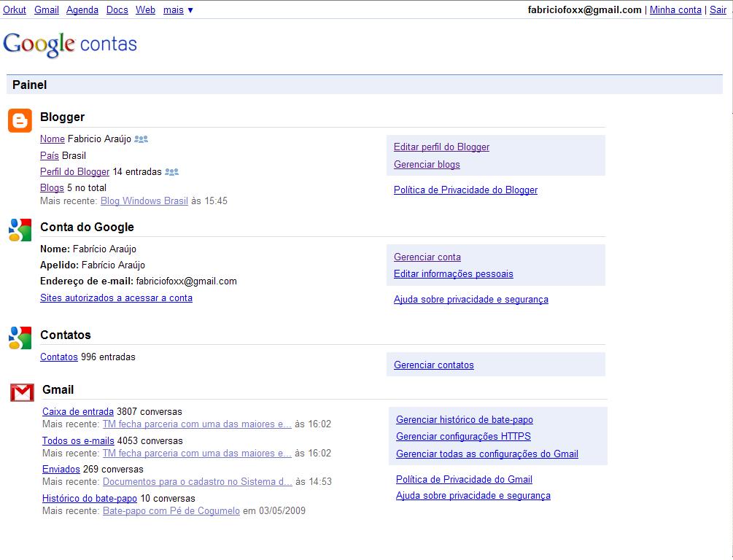Click the Painel heading bar text
Viewport: 733px width, 560px height.
pyautogui.click(x=29, y=85)
